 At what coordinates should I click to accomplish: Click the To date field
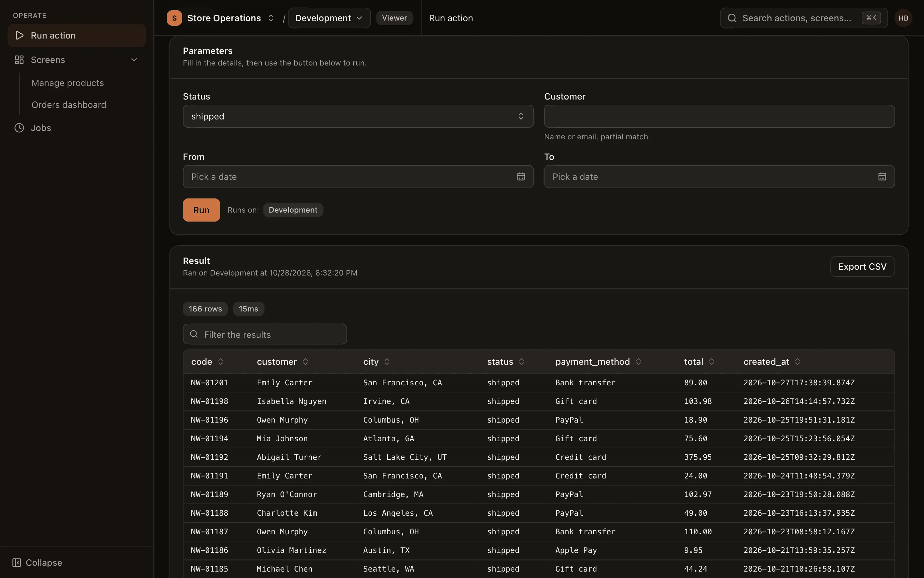[719, 177]
